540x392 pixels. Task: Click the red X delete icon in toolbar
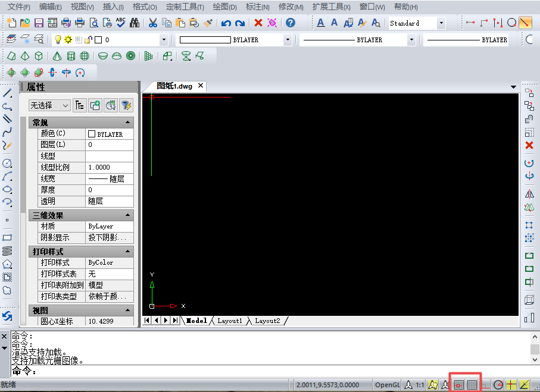click(258, 23)
